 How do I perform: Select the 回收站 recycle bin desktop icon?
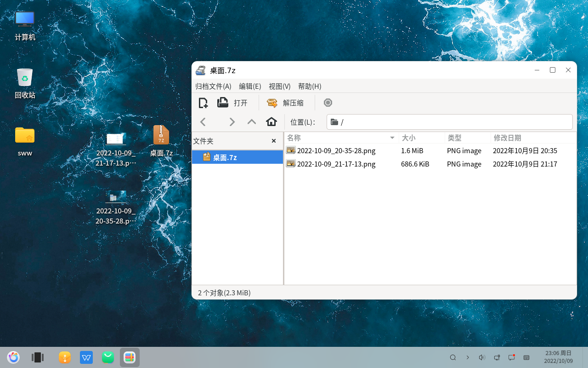(25, 84)
